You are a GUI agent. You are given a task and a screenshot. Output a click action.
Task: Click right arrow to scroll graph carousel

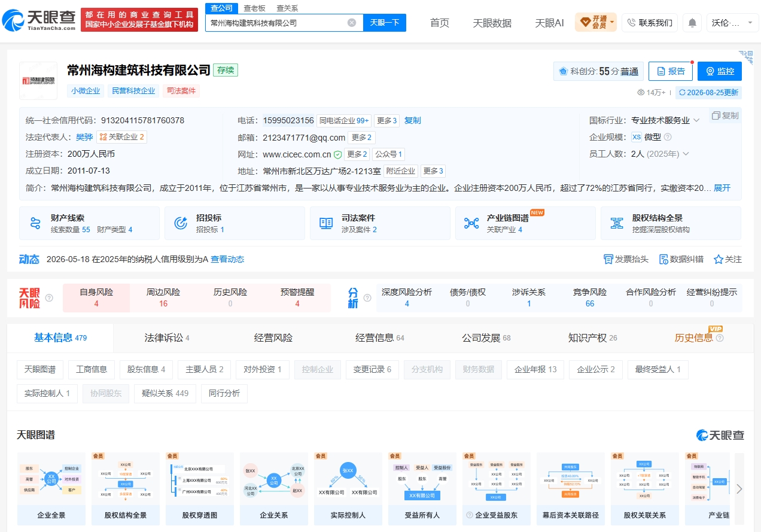(739, 488)
